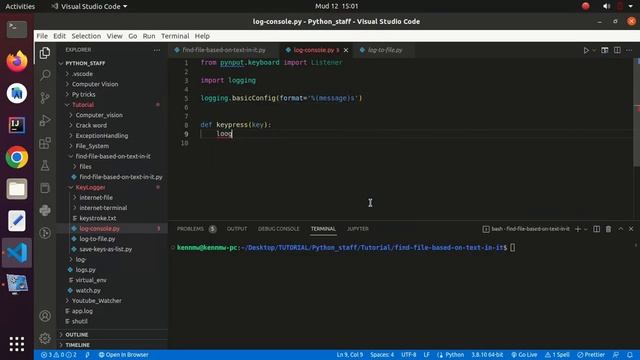The width and height of the screenshot is (640, 360).
Task: Expand the TIMELINE section
Action: 78,345
